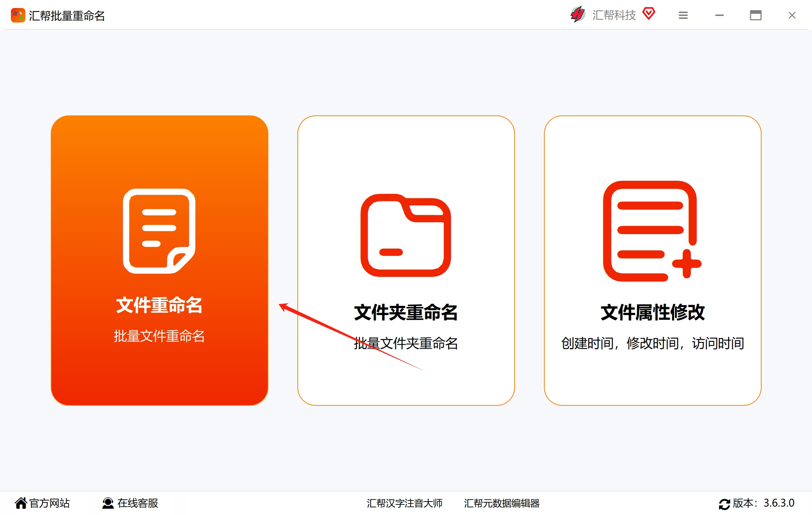Screen dimensions: 812x515
Task: Select the 文件夹重命名 card title
Action: [x=406, y=312]
